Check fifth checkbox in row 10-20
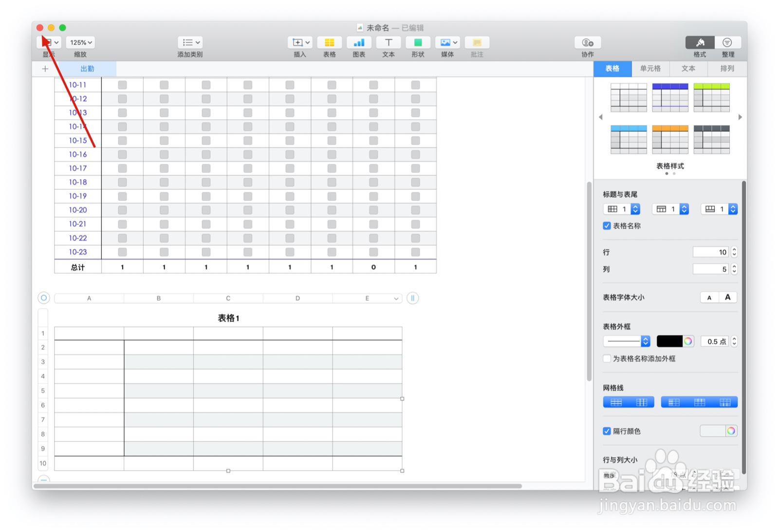 coord(290,210)
